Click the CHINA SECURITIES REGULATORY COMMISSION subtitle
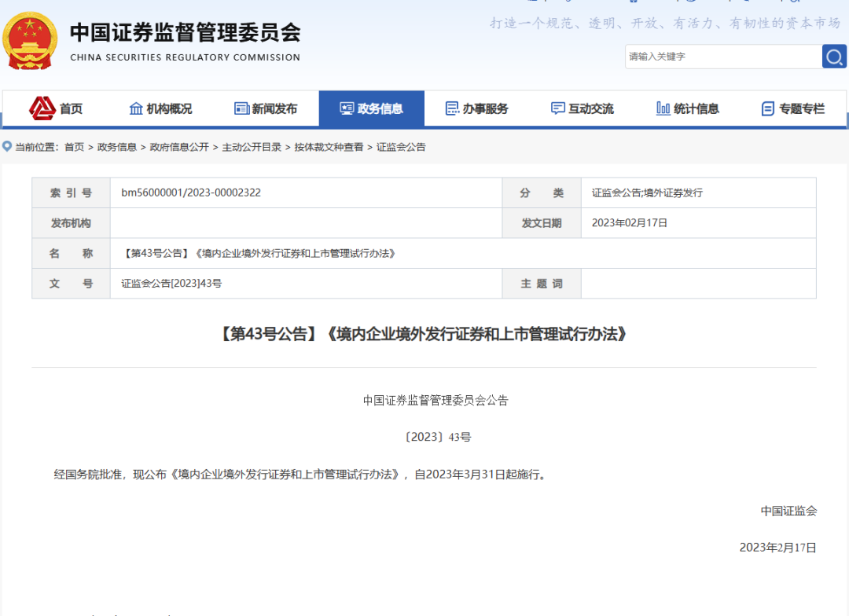849x616 pixels. [186, 57]
